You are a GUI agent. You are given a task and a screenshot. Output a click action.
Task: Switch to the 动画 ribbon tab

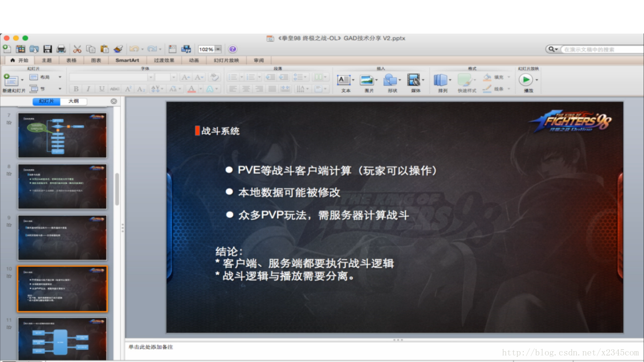pyautogui.click(x=194, y=60)
